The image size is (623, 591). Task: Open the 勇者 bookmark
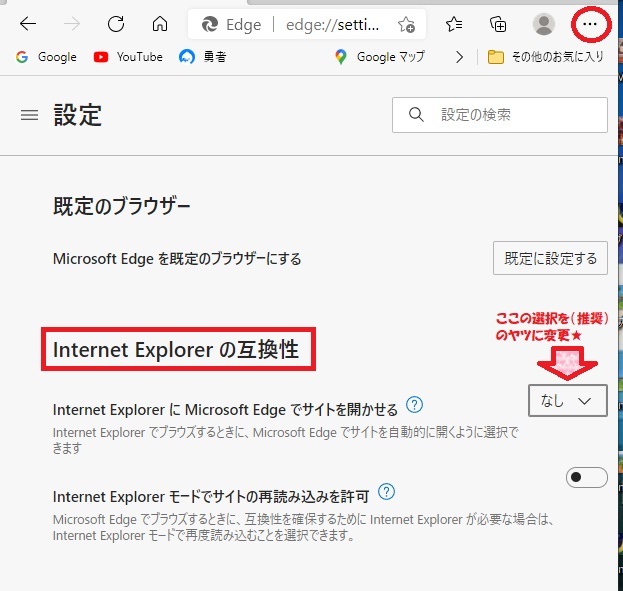coord(203,57)
